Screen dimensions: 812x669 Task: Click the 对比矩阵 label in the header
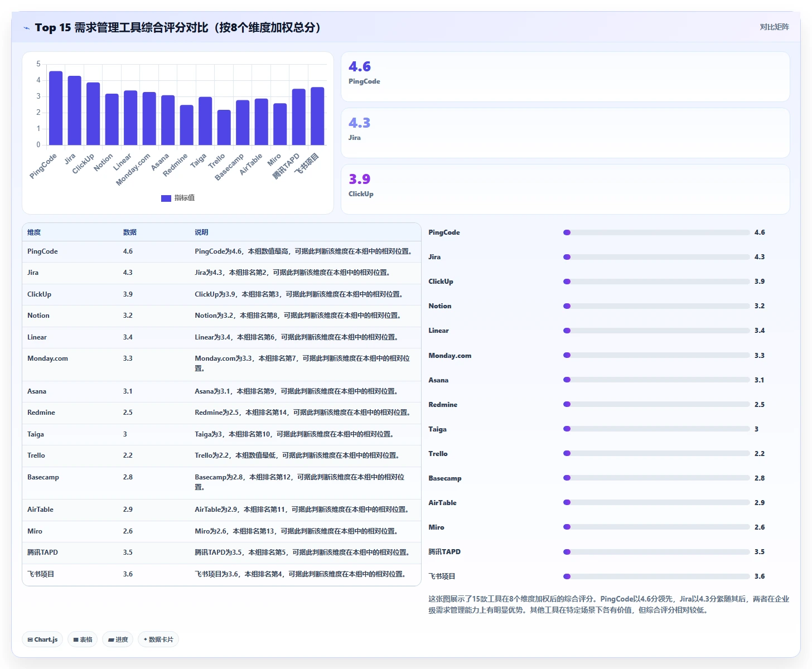tap(774, 27)
